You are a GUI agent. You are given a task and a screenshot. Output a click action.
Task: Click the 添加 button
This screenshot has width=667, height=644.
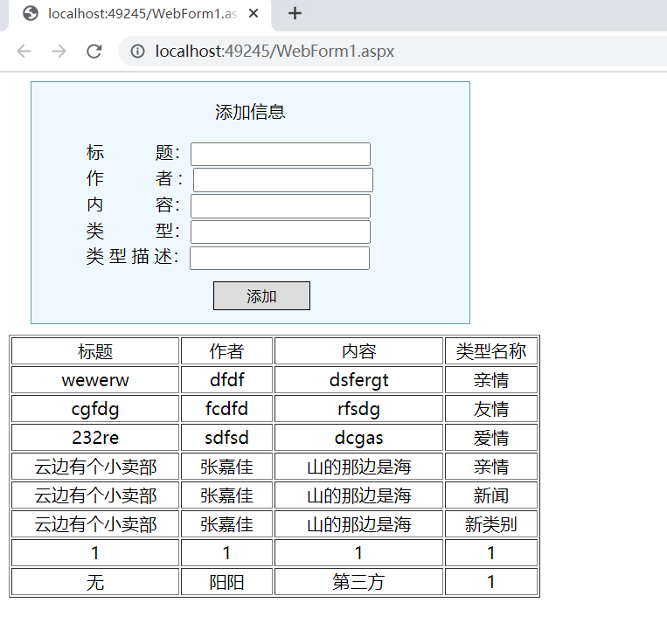point(261,296)
